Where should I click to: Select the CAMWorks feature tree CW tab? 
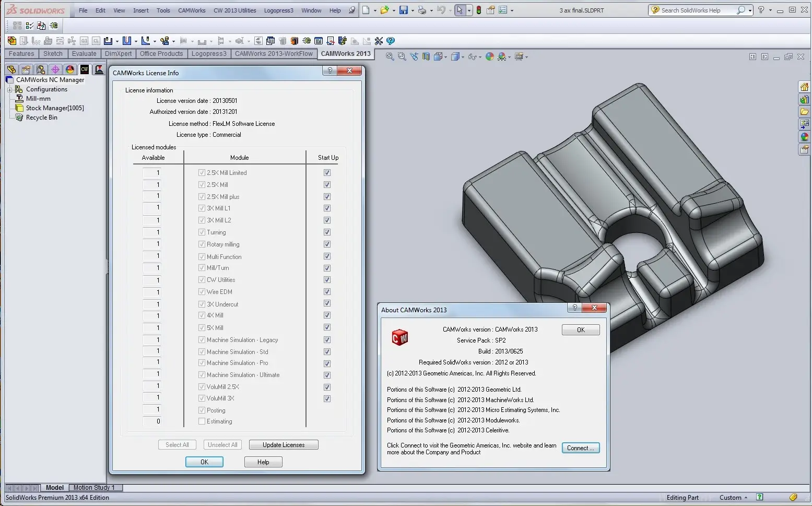[85, 69]
